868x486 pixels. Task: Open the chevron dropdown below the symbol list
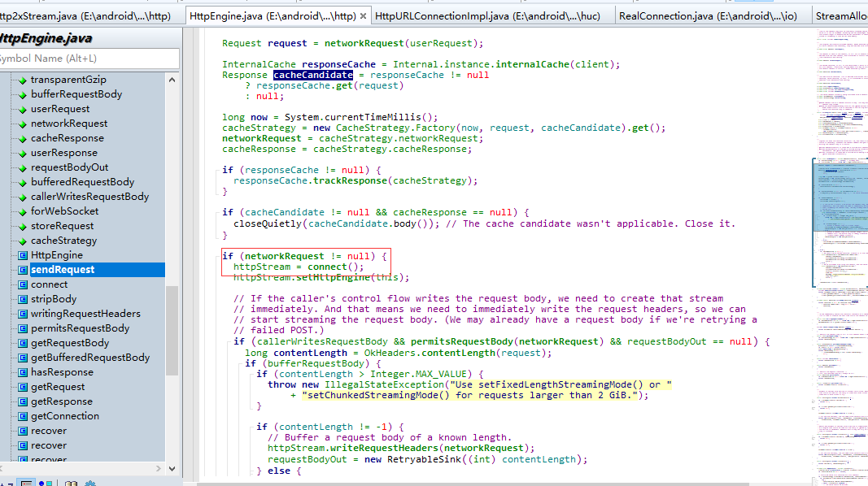[172, 469]
